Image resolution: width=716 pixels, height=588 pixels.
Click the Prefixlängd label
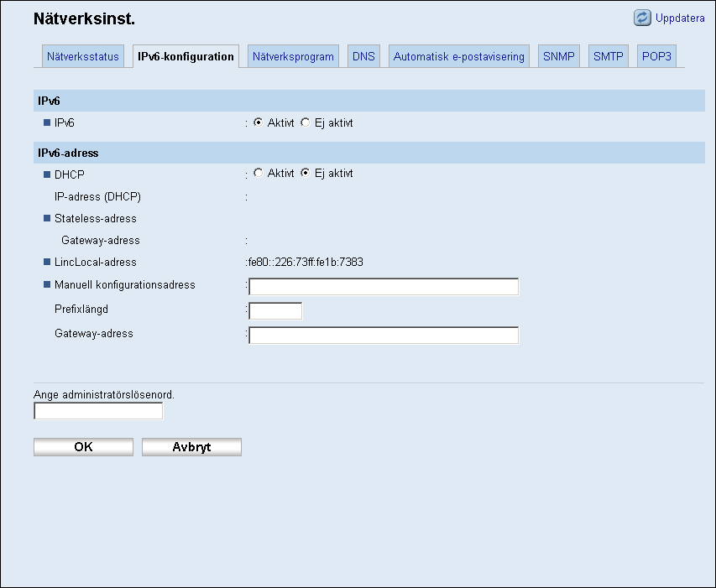point(81,310)
